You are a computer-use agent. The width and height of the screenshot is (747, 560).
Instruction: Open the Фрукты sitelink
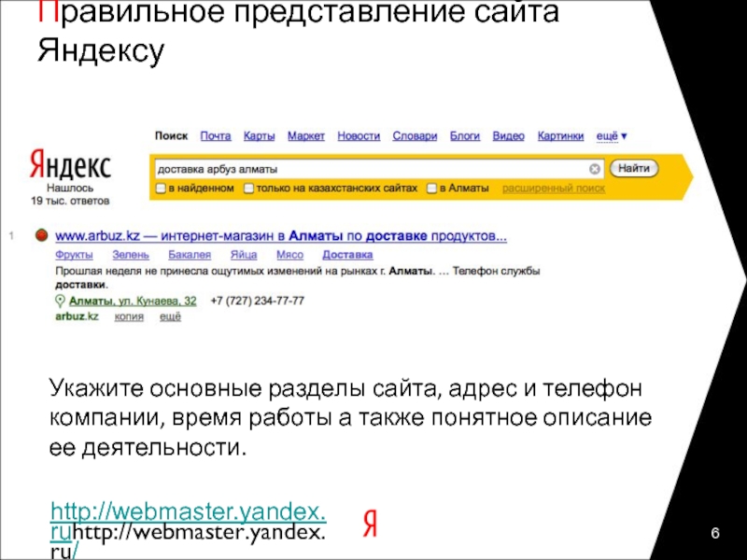point(74,255)
